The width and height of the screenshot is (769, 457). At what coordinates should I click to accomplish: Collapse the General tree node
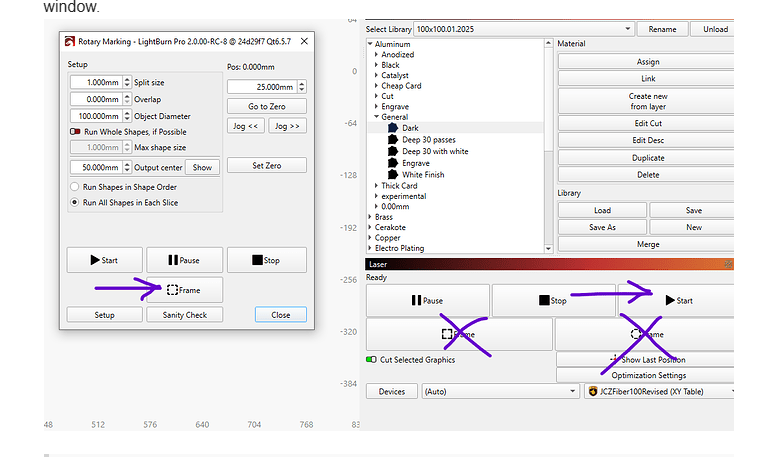(x=376, y=117)
